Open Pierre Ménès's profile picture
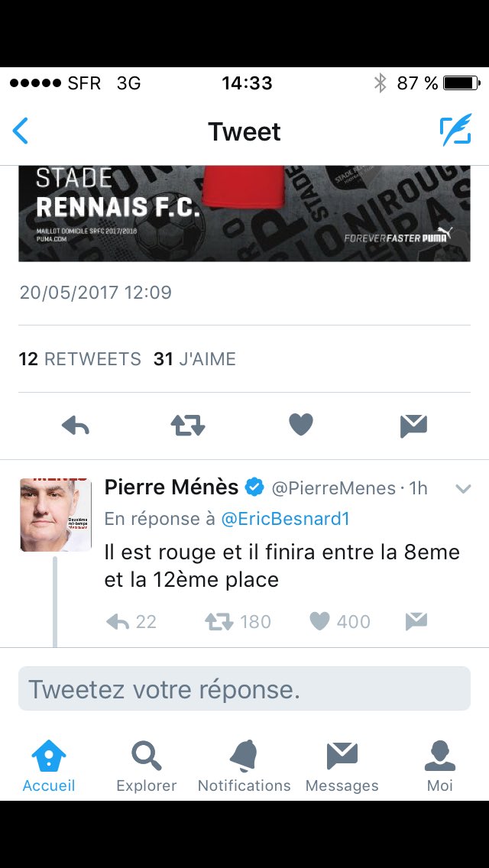489x868 pixels. [55, 515]
